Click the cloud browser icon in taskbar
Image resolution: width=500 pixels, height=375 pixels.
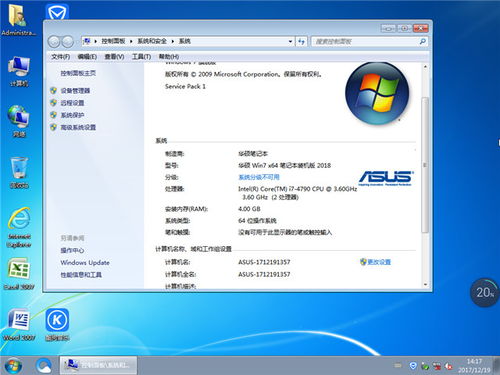coord(44,366)
